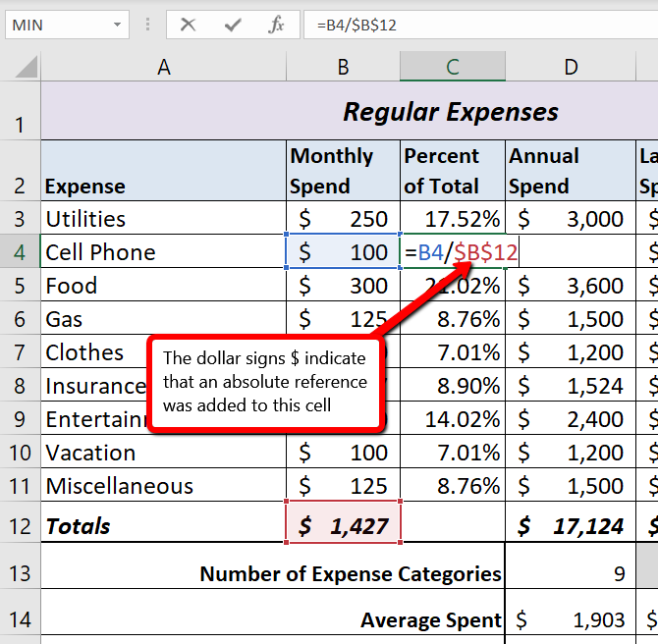The width and height of the screenshot is (658, 644).
Task: Select row 9 header
Action: point(20,418)
